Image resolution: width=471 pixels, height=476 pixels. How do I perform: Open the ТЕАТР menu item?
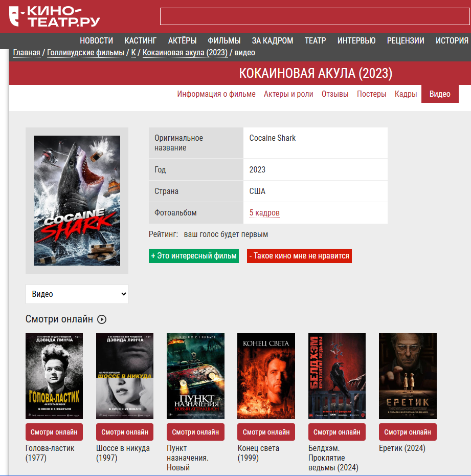(x=315, y=40)
